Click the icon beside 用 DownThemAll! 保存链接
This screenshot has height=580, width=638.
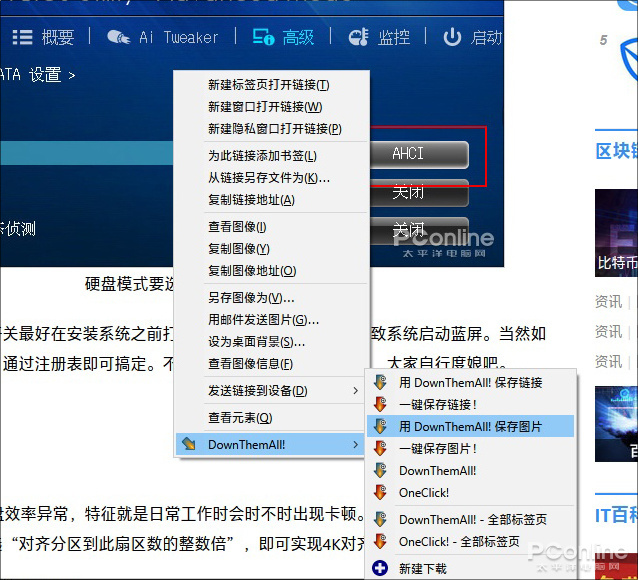coord(380,383)
